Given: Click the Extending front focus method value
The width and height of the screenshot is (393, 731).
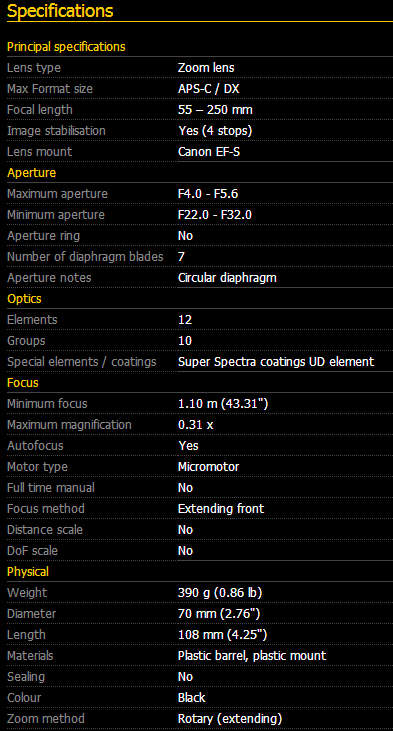Looking at the screenshot, I should click(x=221, y=509).
